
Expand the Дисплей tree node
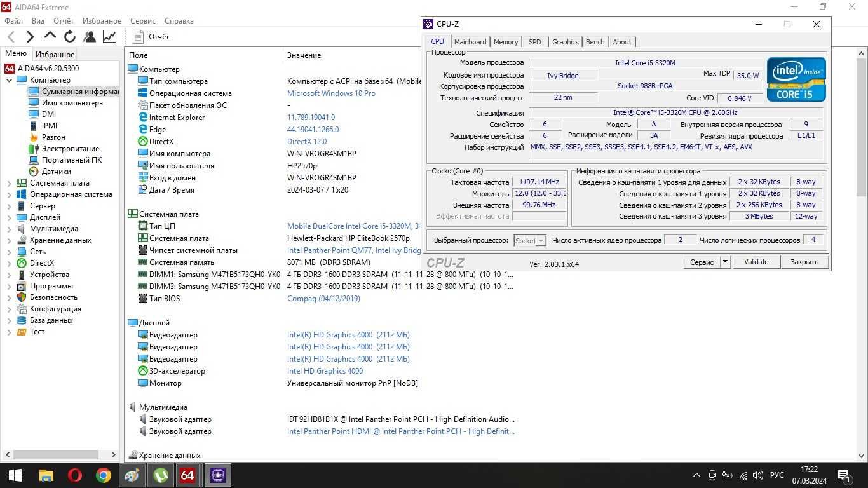[10, 217]
